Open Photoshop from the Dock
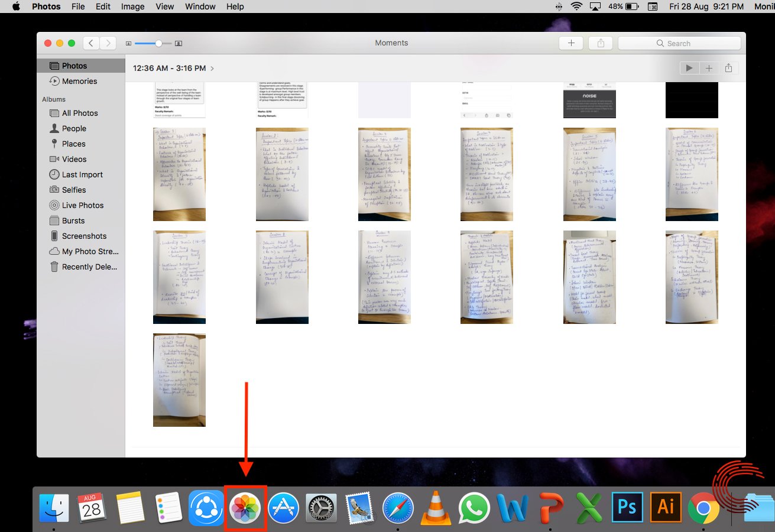This screenshot has height=532, width=775. [x=627, y=508]
